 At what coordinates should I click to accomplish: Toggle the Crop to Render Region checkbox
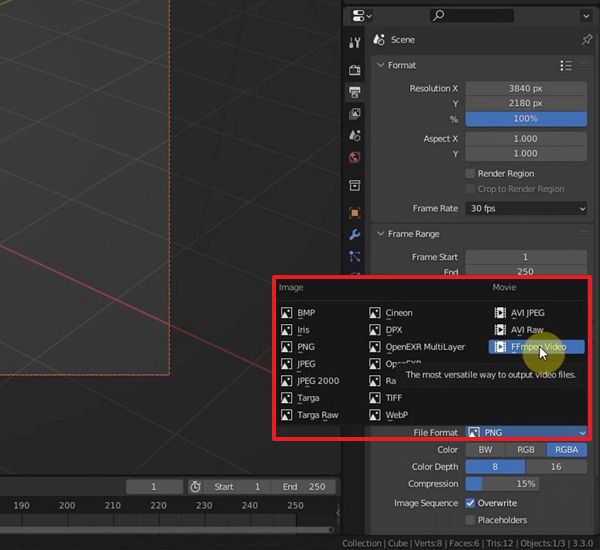click(470, 189)
